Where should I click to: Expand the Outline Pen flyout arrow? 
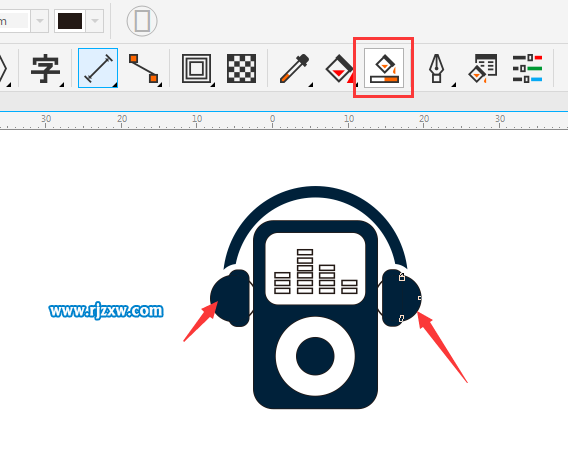pyautogui.click(x=454, y=85)
